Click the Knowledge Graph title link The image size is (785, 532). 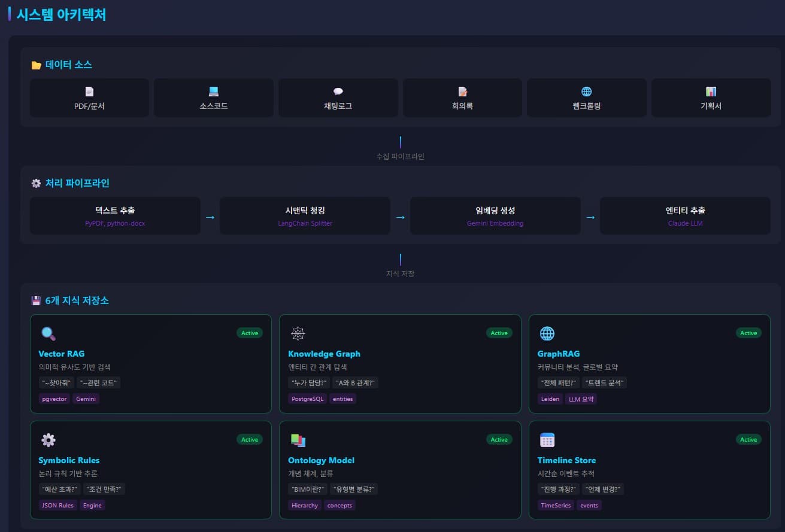click(324, 354)
